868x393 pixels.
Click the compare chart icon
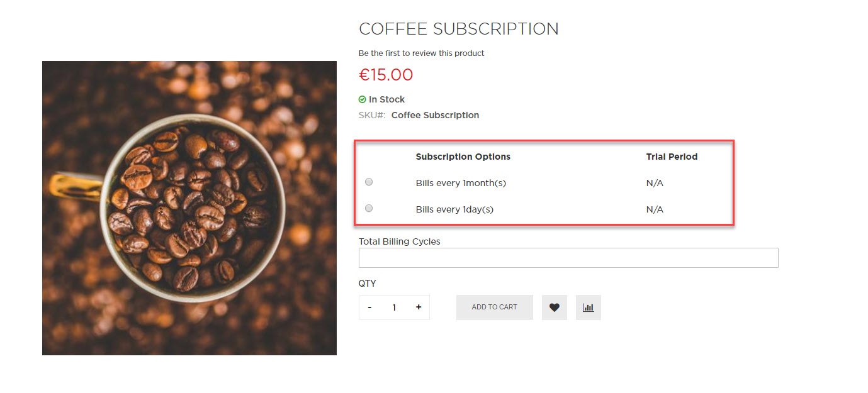588,307
